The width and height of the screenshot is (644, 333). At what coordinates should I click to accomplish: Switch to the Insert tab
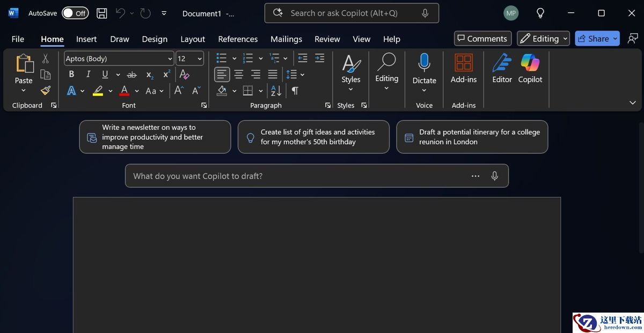pos(86,39)
